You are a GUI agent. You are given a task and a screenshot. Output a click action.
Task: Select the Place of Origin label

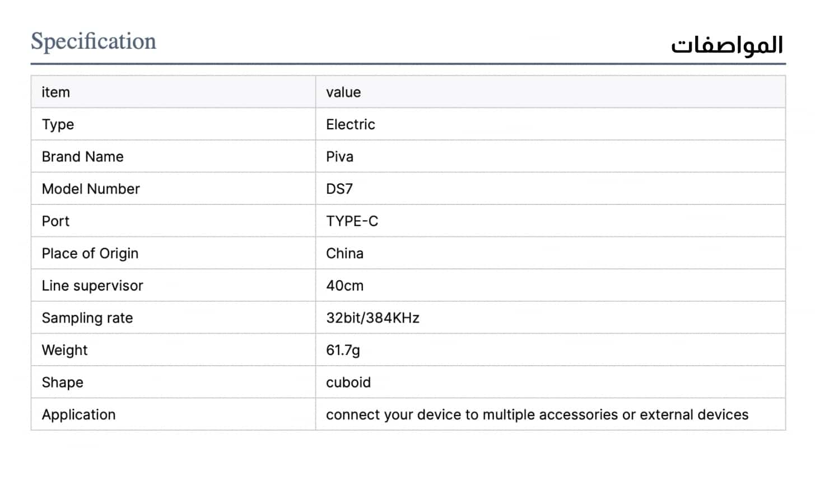[90, 253]
